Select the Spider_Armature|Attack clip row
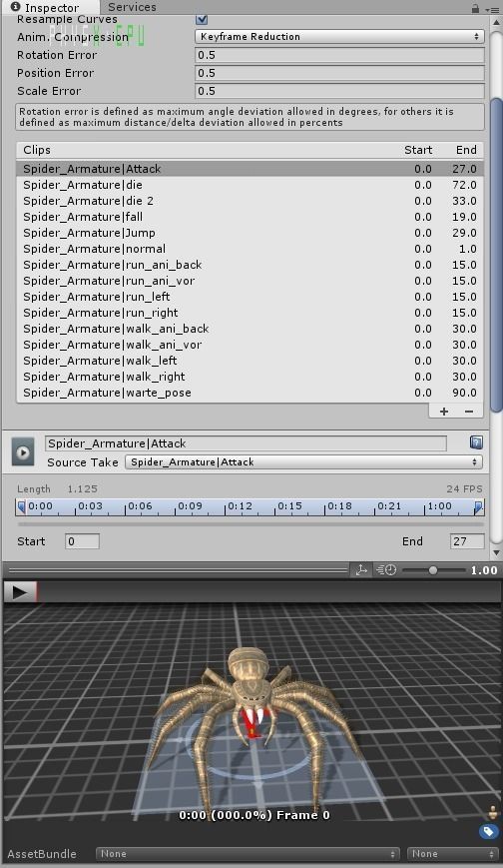The height and width of the screenshot is (868, 503). [x=250, y=169]
